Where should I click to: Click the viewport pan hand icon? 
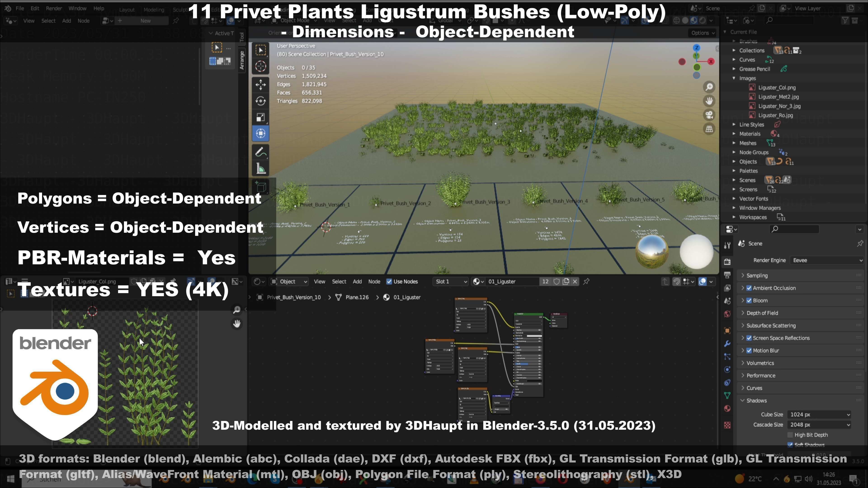709,101
